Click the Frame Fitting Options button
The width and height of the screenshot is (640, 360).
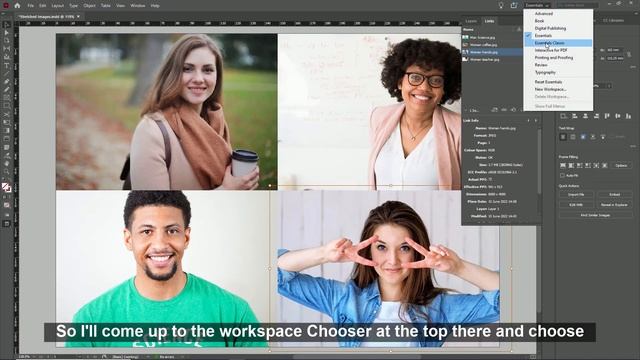(x=621, y=165)
